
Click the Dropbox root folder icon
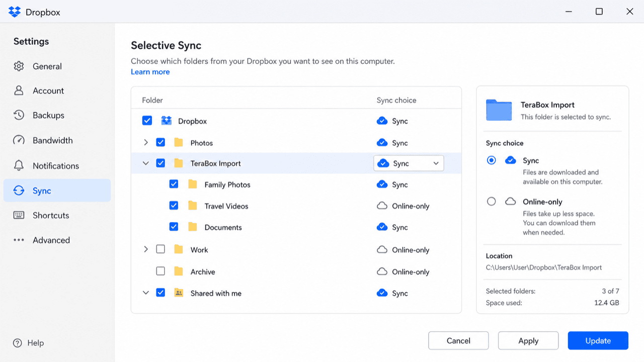pyautogui.click(x=166, y=121)
